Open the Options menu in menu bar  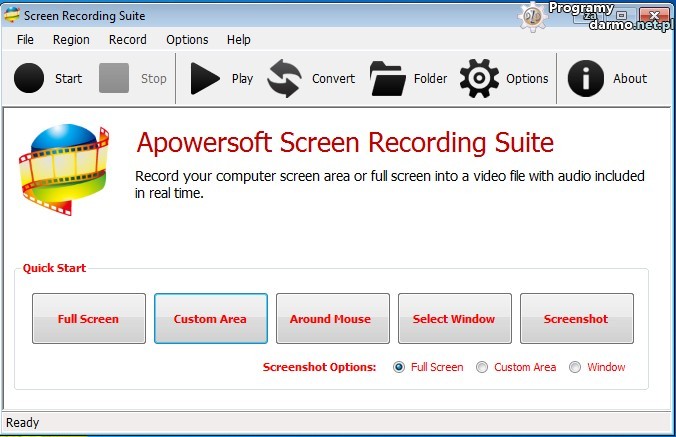tap(187, 39)
